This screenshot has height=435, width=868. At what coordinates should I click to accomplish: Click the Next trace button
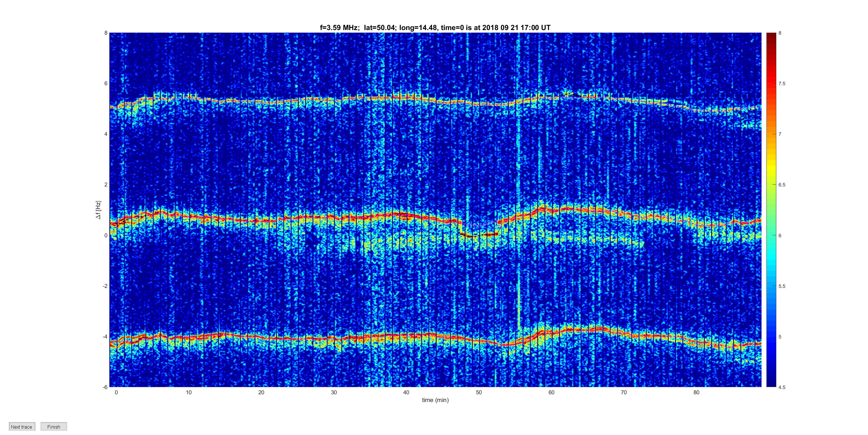[22, 427]
